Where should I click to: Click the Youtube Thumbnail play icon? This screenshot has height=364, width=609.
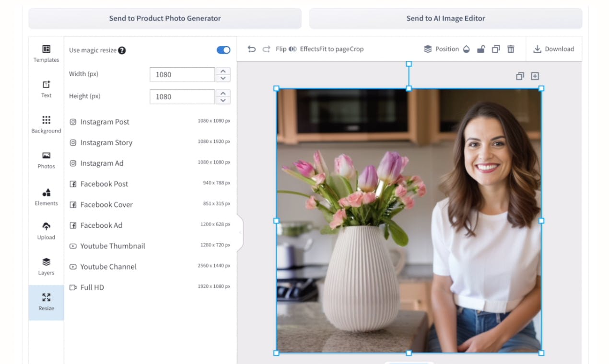(x=73, y=246)
